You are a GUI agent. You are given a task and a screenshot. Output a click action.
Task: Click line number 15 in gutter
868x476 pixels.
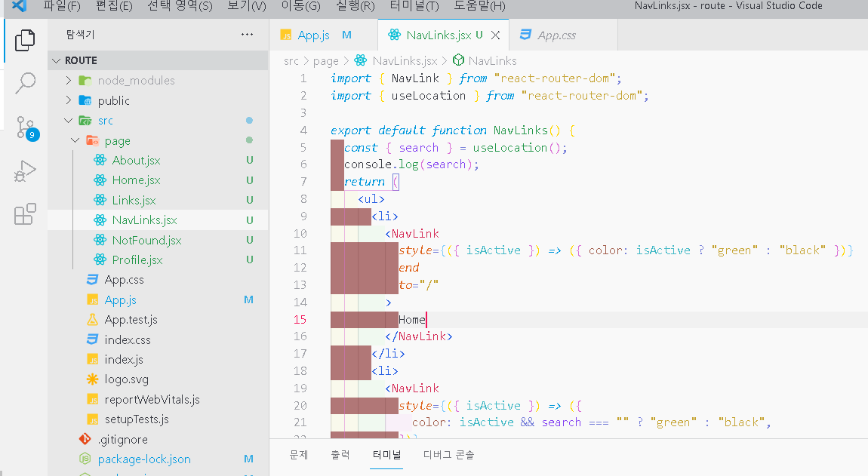click(x=300, y=319)
